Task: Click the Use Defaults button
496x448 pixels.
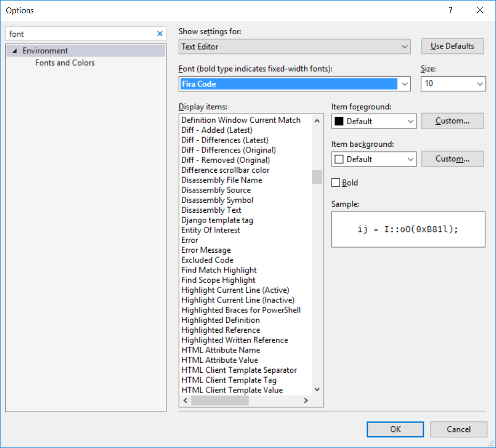Action: 452,46
